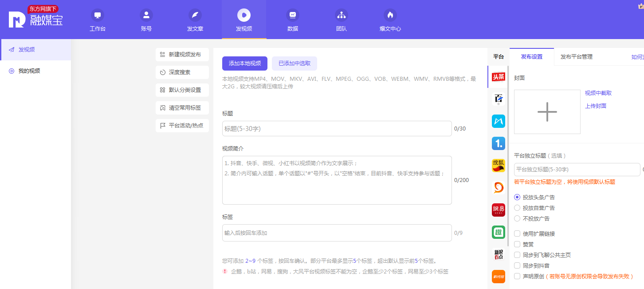Select 一点资讯 platform icon
This screenshot has width=644, height=289.
click(499, 143)
